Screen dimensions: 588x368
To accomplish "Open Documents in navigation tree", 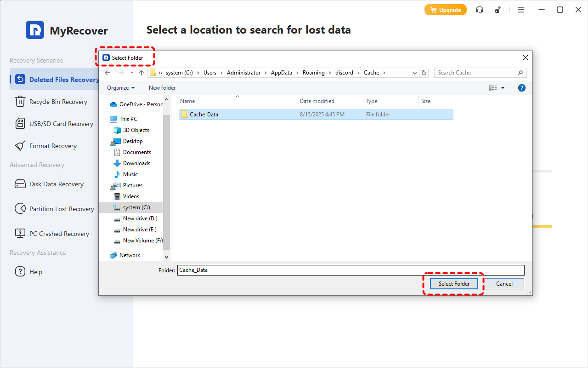I will tap(132, 152).
